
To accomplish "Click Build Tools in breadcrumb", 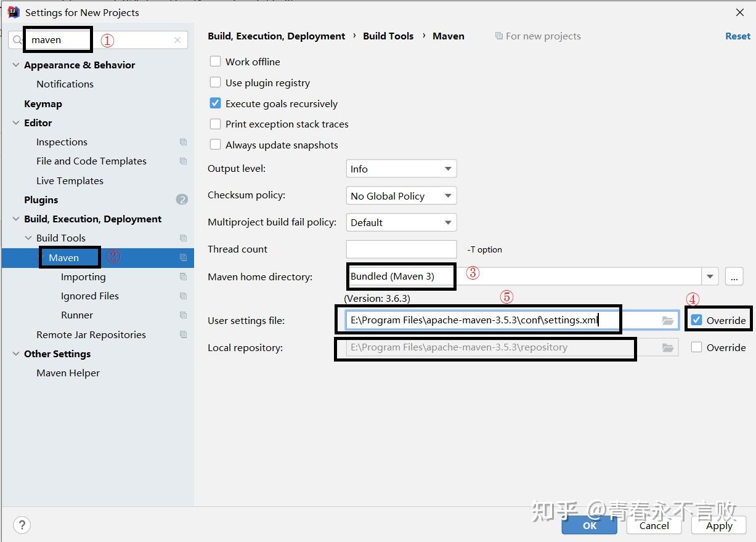I will 388,36.
